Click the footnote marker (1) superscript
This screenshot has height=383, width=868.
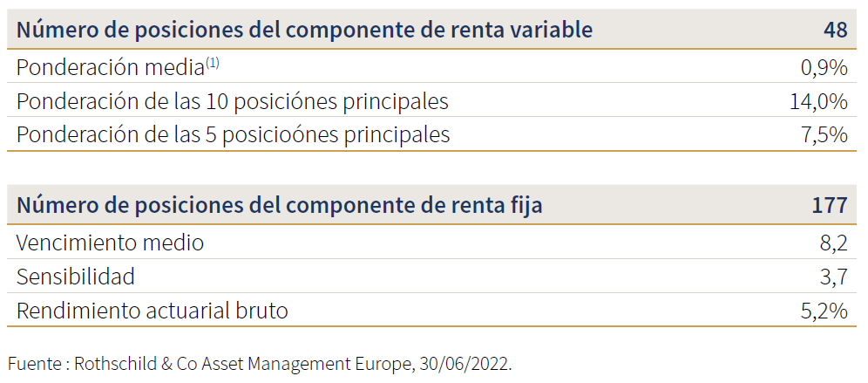pos(213,63)
